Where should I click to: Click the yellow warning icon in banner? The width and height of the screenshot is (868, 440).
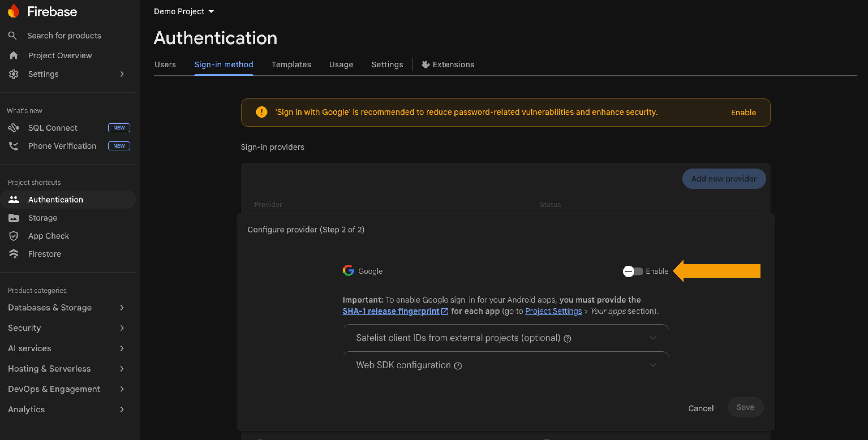[x=261, y=112]
